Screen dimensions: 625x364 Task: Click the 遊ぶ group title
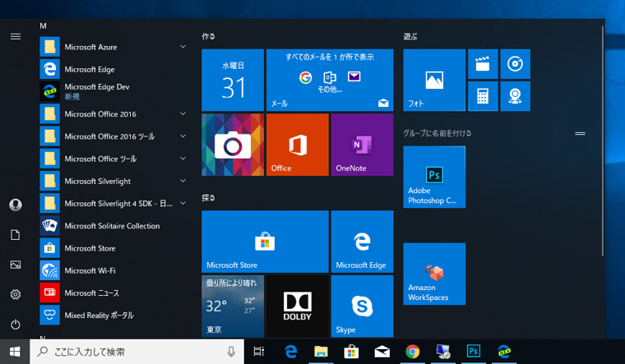tap(410, 37)
